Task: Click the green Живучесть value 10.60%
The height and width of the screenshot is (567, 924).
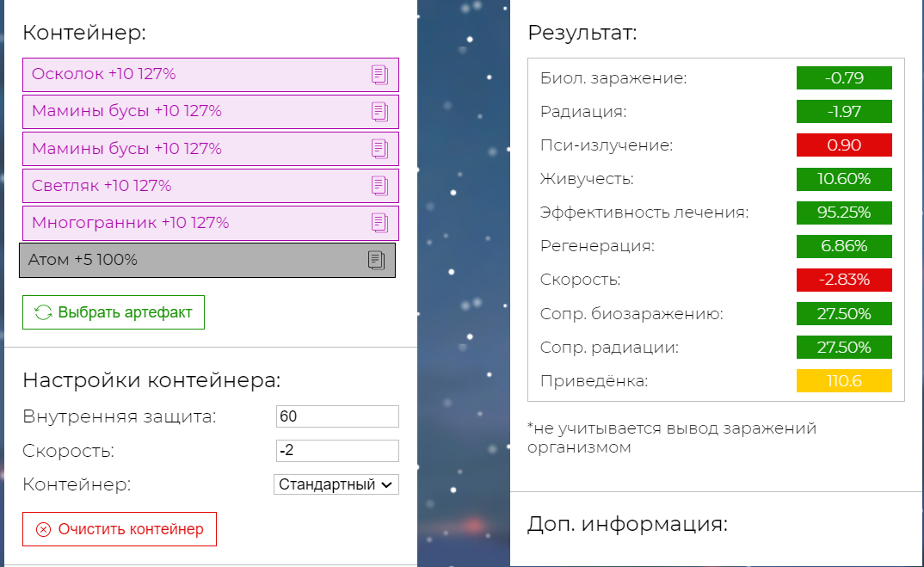Action: 843,179
